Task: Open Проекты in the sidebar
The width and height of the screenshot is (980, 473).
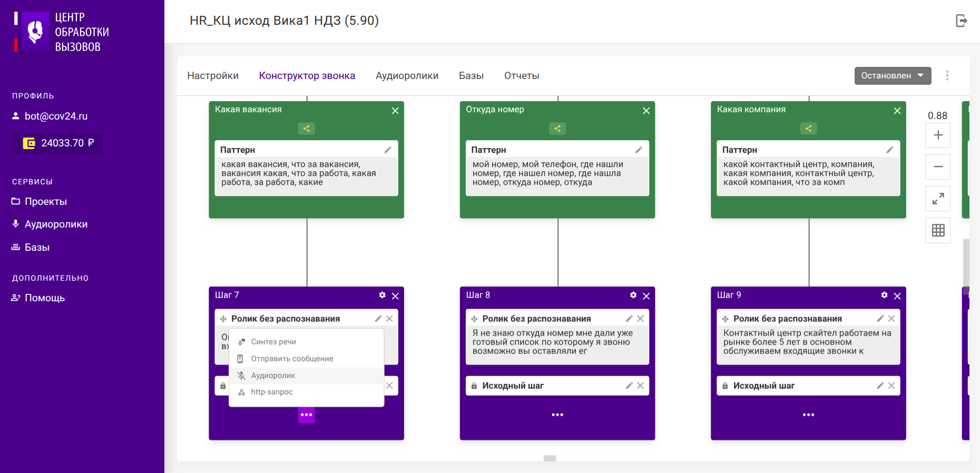Action: coord(40,201)
